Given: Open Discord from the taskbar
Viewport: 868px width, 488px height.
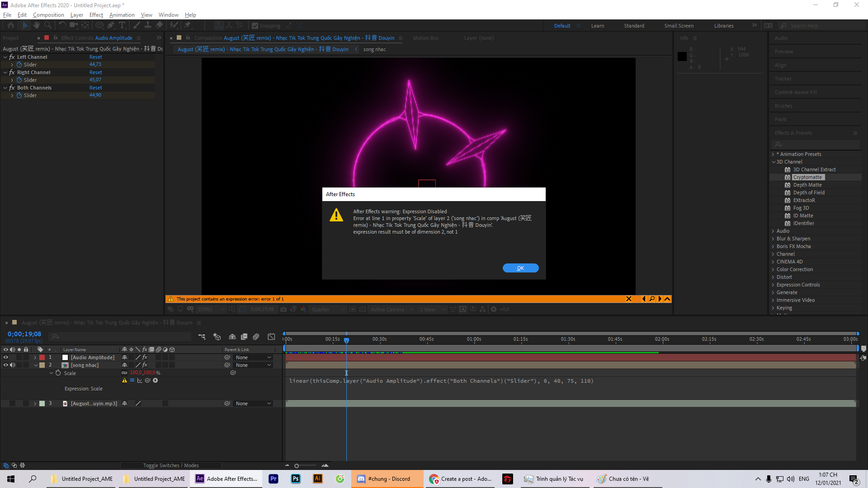Looking at the screenshot, I should [387, 479].
